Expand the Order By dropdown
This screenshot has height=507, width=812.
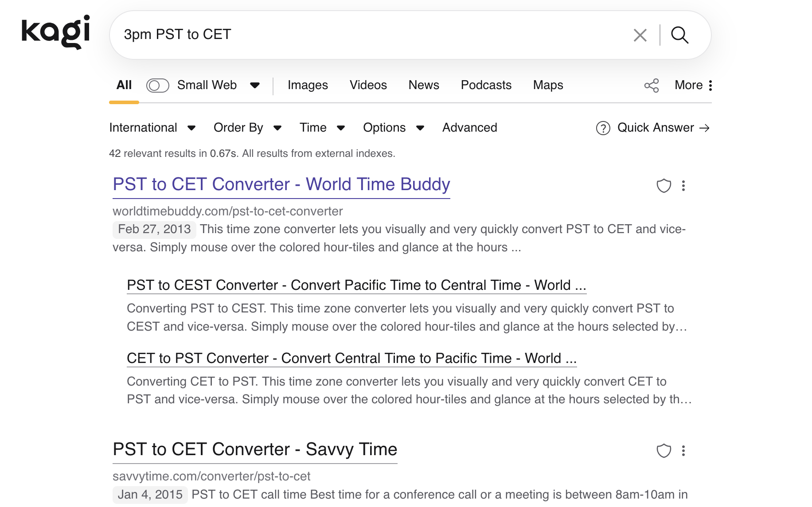click(247, 128)
